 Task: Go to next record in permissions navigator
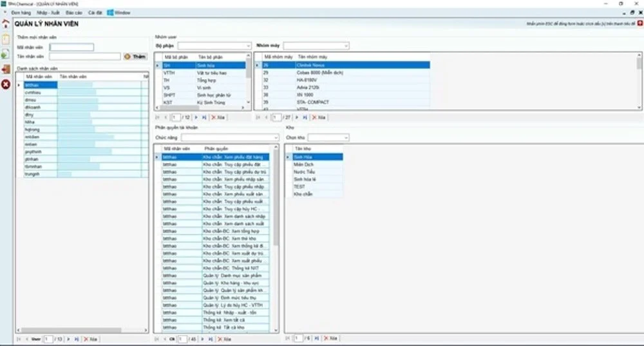(x=202, y=340)
